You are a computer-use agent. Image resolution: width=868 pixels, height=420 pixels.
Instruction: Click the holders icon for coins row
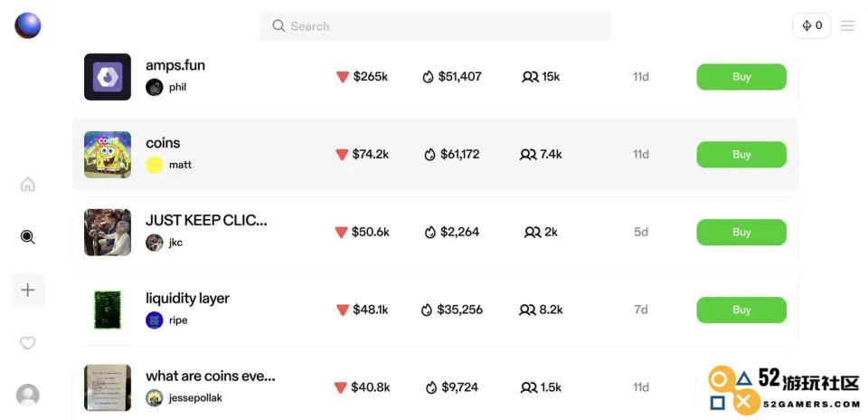click(528, 155)
